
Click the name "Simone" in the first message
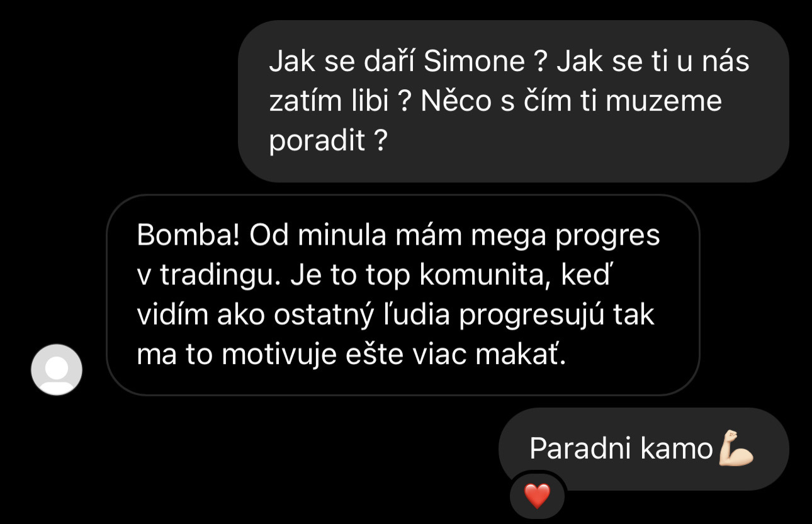pyautogui.click(x=475, y=62)
